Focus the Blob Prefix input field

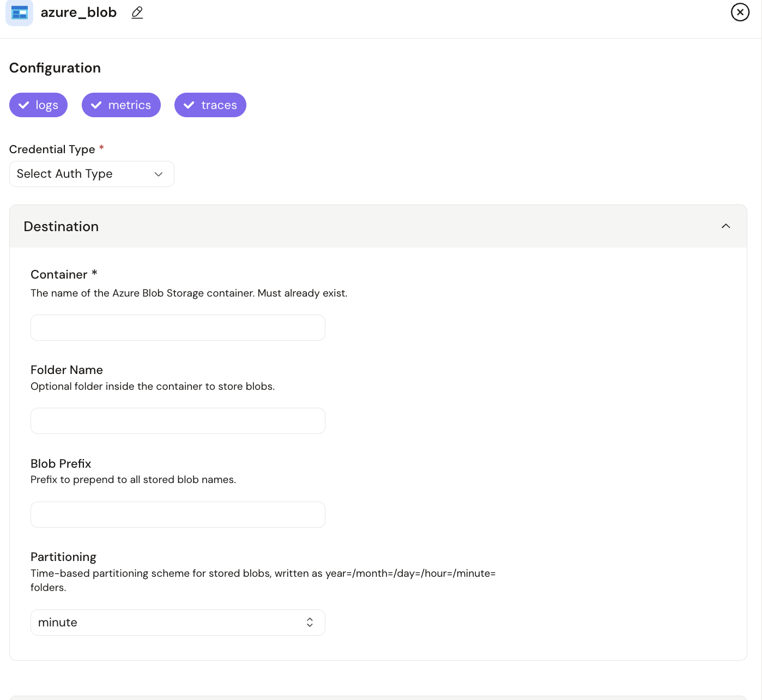(178, 515)
